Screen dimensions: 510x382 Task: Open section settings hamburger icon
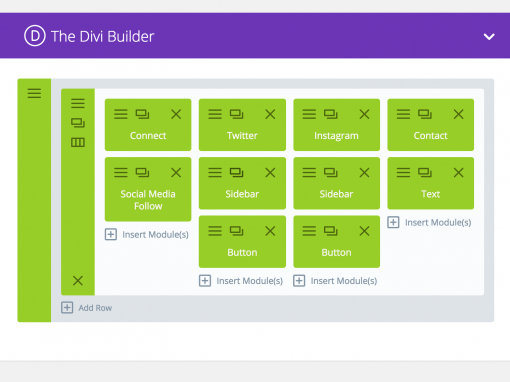(34, 93)
